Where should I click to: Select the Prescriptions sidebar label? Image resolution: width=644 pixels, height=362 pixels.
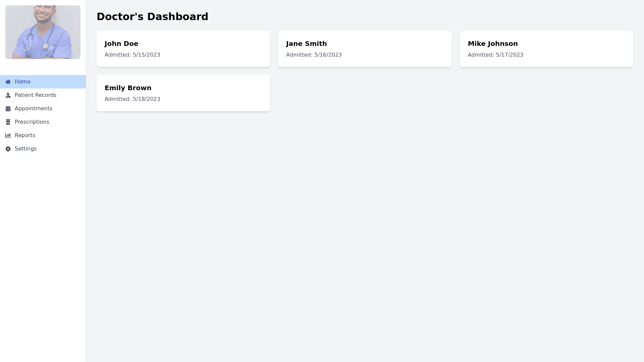(x=32, y=122)
